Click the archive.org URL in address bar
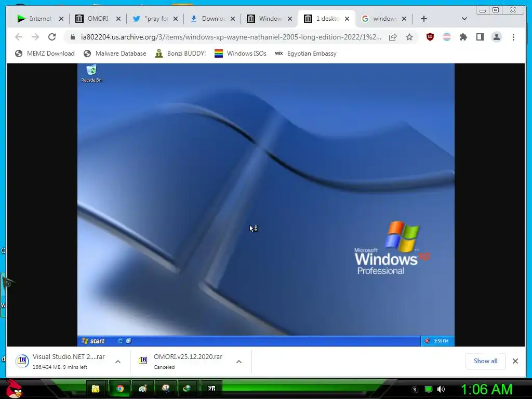 (x=231, y=37)
